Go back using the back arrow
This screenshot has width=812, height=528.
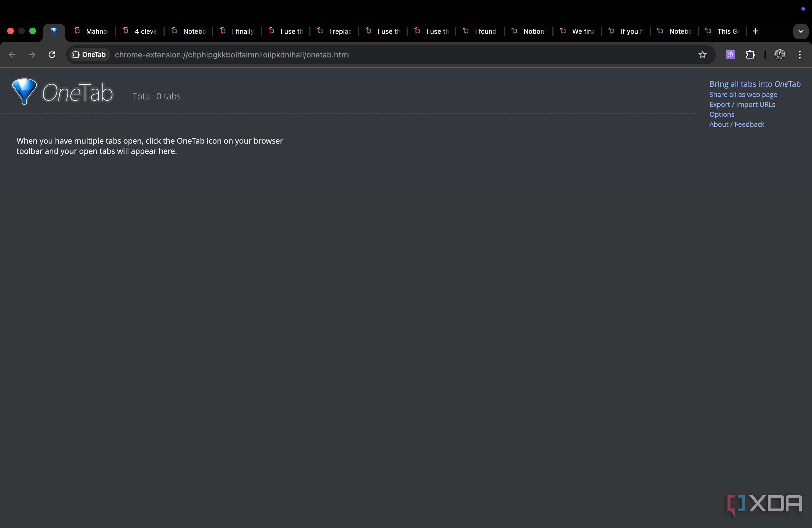click(12, 55)
